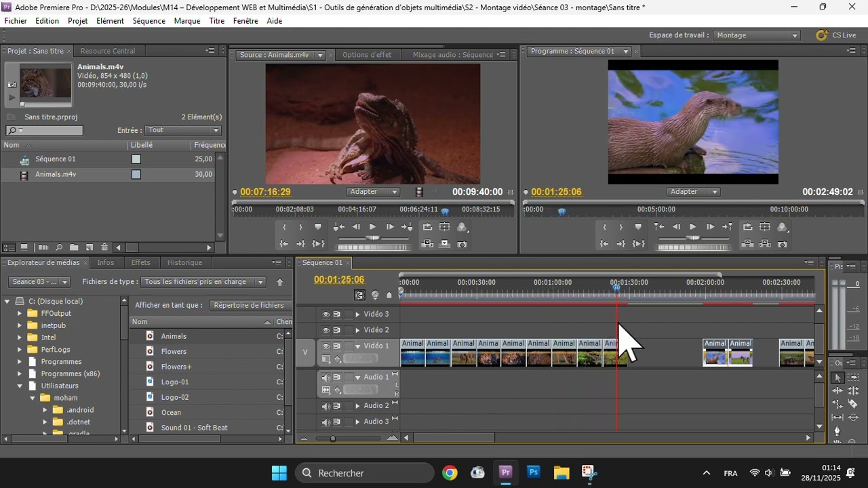Open the Marque menu
The height and width of the screenshot is (488, 868).
click(x=187, y=21)
